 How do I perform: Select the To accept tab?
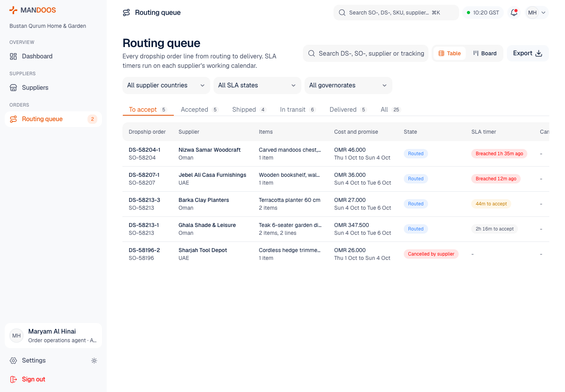[148, 110]
